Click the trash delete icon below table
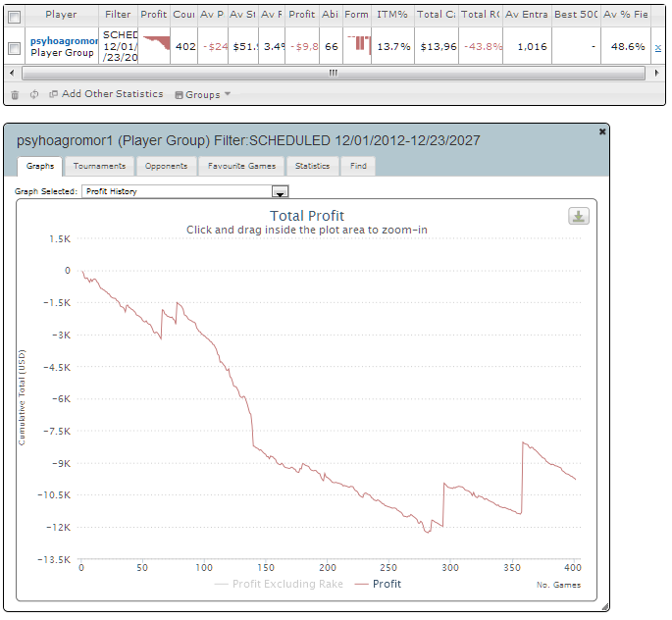This screenshot has width=672, height=620. [15, 95]
